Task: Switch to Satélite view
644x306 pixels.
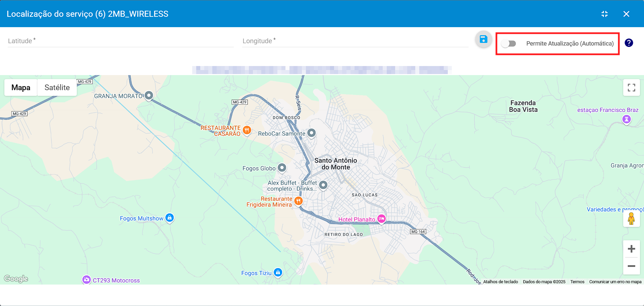Action: (57, 87)
